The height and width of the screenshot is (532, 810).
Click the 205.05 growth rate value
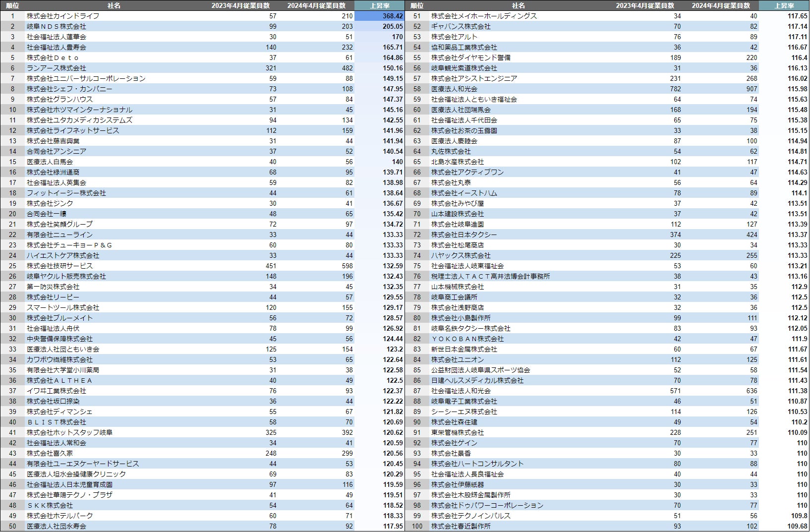click(393, 26)
